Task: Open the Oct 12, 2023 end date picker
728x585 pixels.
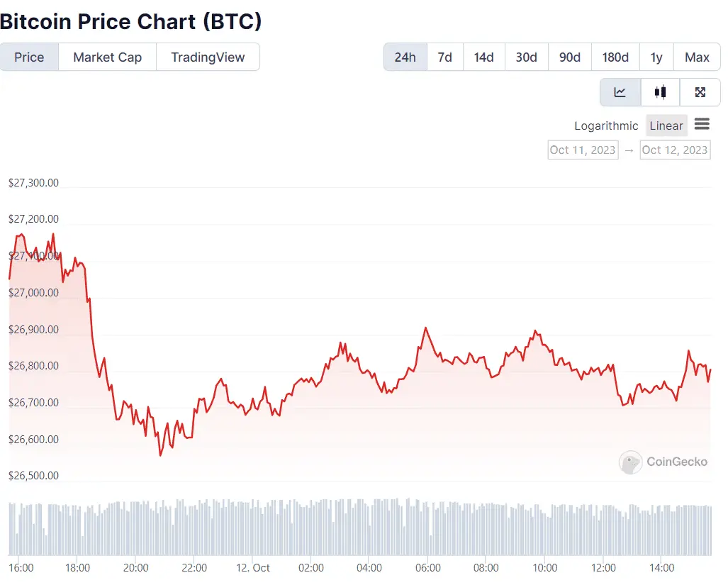Action: (674, 150)
